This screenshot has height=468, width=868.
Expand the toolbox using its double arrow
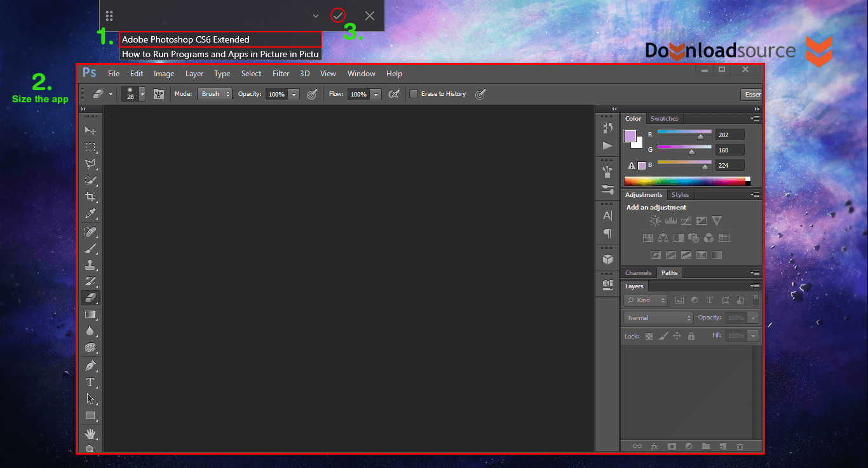pos(83,109)
